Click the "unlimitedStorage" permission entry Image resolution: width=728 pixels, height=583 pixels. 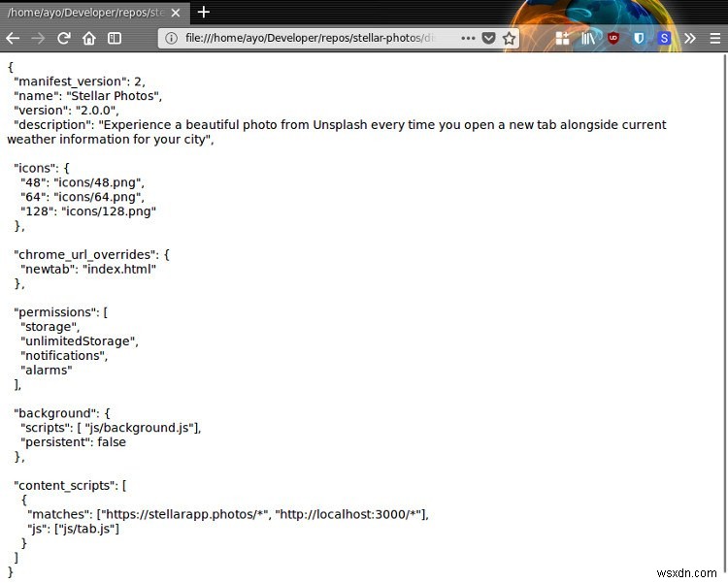pos(80,341)
